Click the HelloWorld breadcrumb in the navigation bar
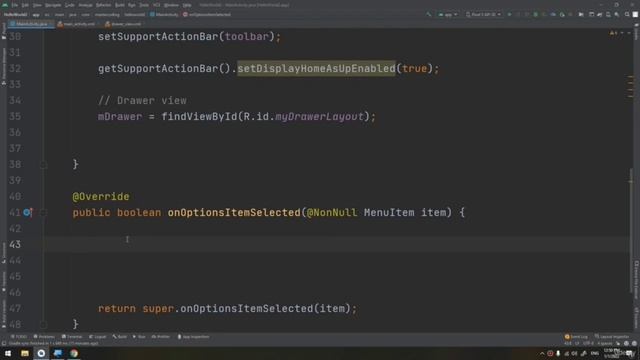 (15, 14)
